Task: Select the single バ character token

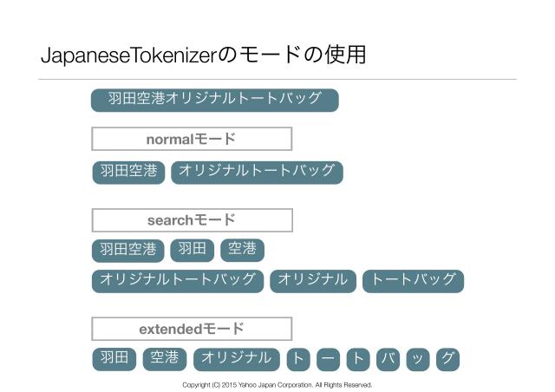Action: [388, 359]
